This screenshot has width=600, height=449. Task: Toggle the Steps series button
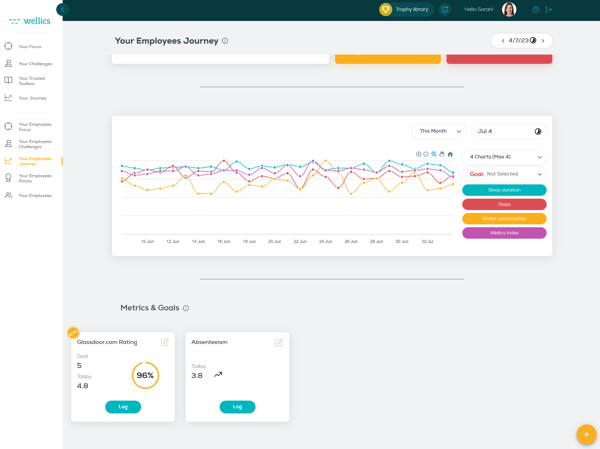tap(504, 204)
